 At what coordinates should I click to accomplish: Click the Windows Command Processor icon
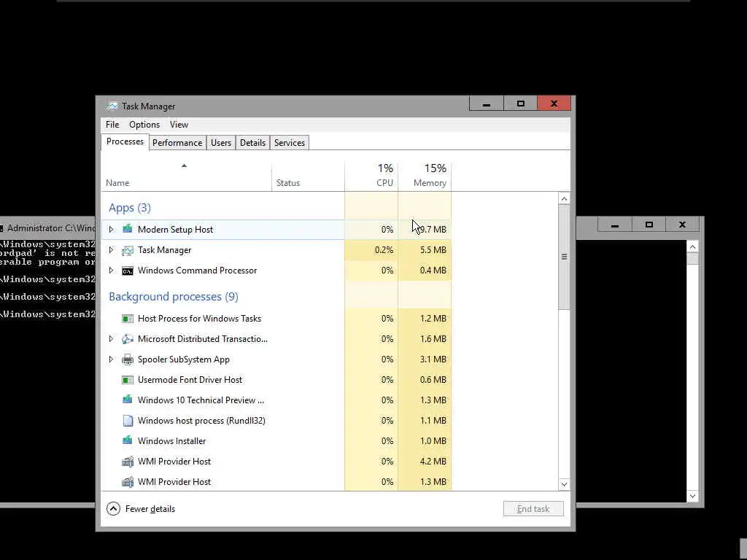(127, 271)
